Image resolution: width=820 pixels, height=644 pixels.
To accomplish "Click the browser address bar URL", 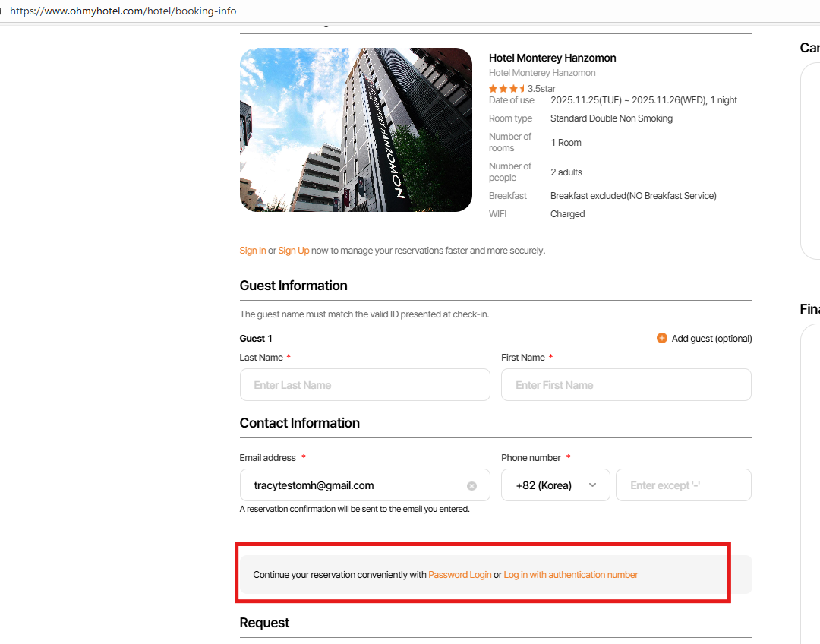I will click(x=123, y=11).
